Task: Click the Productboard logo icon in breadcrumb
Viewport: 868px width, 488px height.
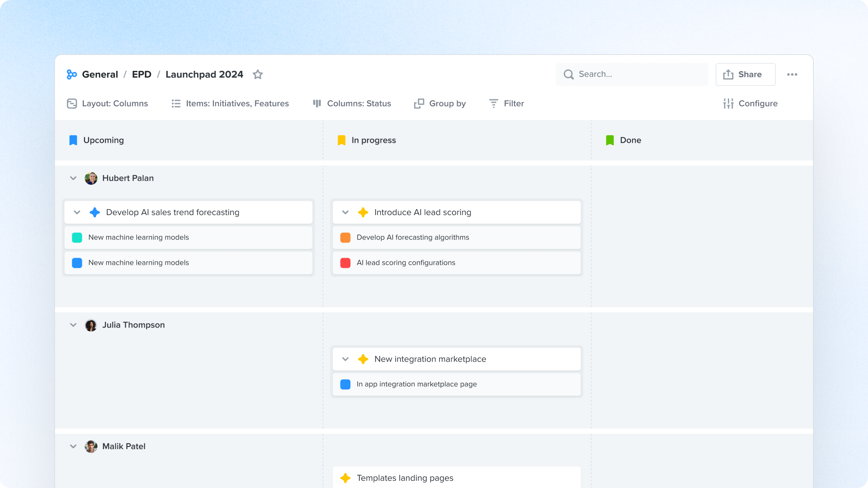Action: 72,74
